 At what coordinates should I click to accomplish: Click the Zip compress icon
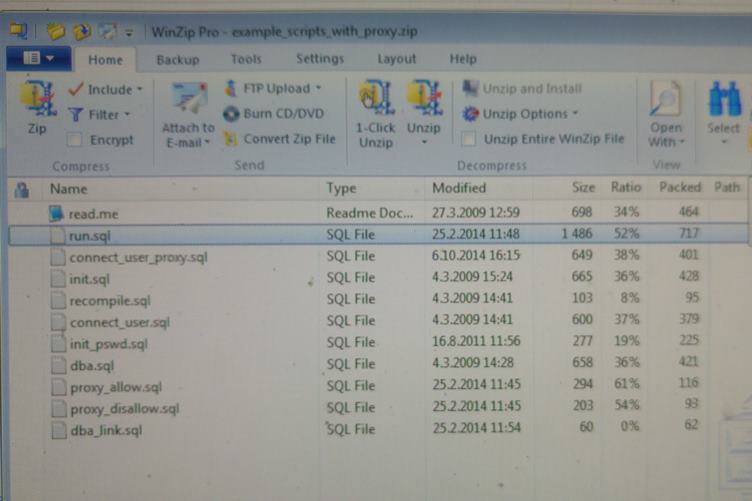click(x=37, y=98)
